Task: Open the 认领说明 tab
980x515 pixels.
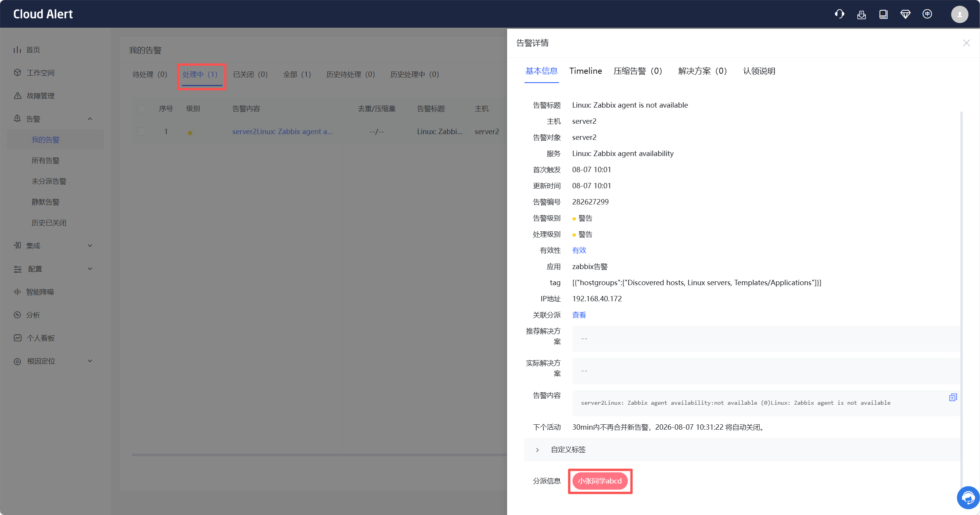Action: tap(759, 71)
